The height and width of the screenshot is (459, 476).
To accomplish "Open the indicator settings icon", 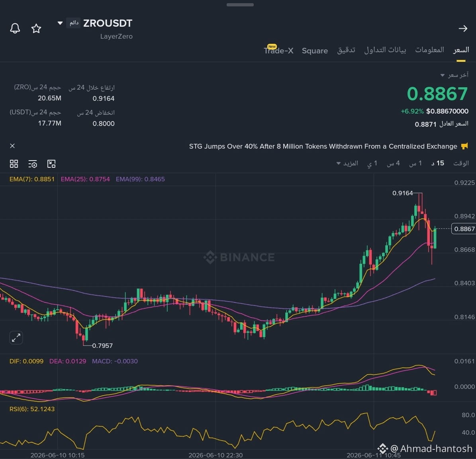I will [33, 164].
